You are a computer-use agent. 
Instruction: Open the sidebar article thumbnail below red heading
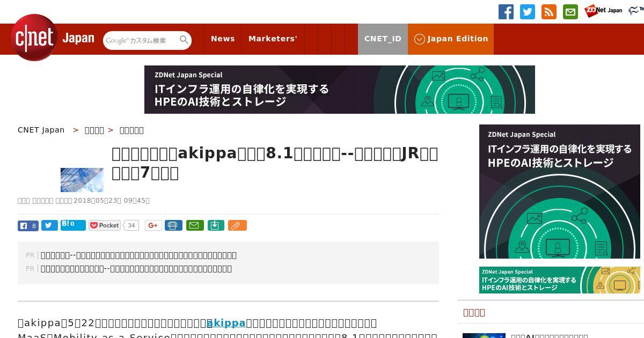pyautogui.click(x=484, y=335)
